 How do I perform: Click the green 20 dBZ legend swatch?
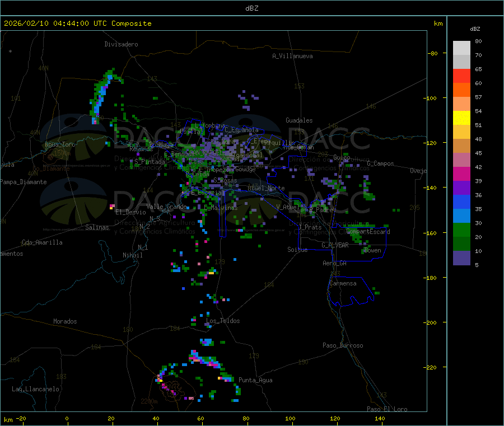[461, 230]
